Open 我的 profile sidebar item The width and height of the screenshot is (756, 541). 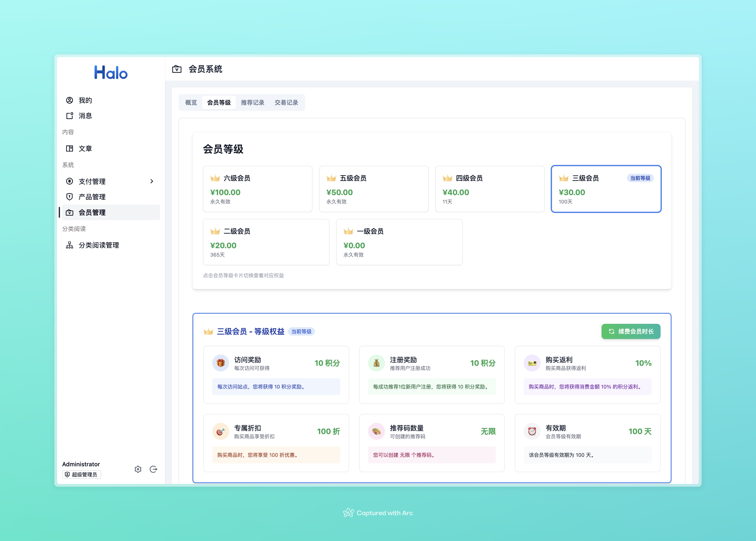coord(85,100)
